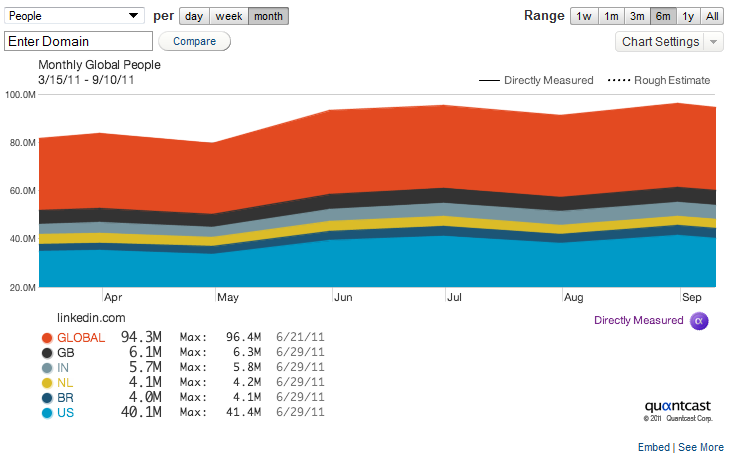Set range to 1y
The height and width of the screenshot is (458, 730).
coord(688,16)
